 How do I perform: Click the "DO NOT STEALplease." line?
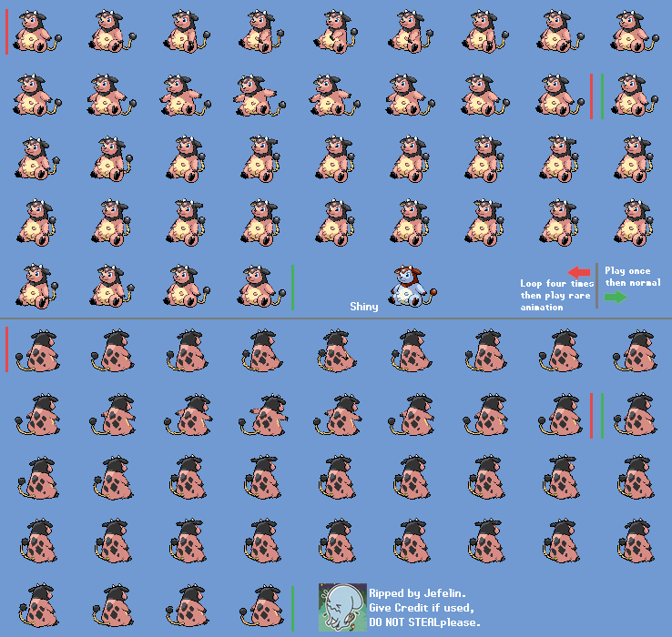pyautogui.click(x=424, y=622)
